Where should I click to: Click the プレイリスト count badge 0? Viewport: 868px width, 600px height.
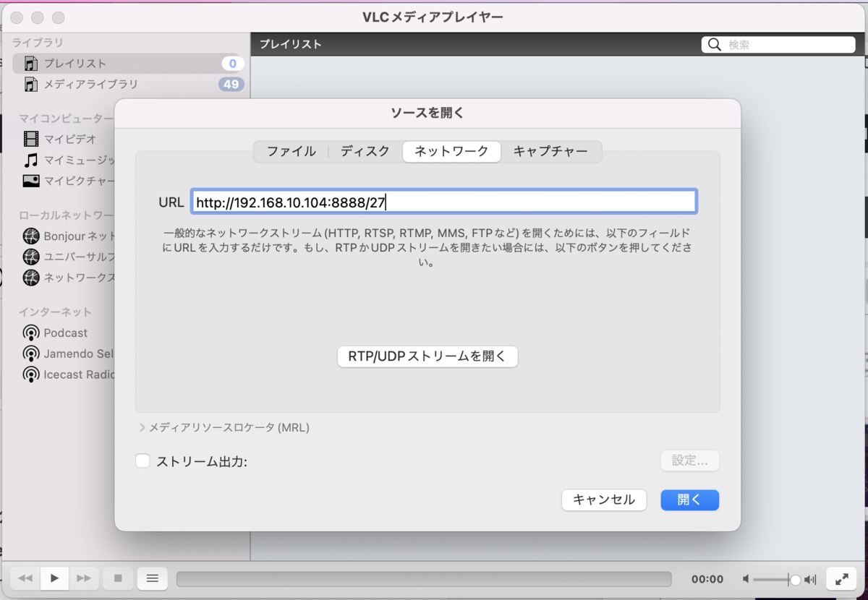click(232, 64)
